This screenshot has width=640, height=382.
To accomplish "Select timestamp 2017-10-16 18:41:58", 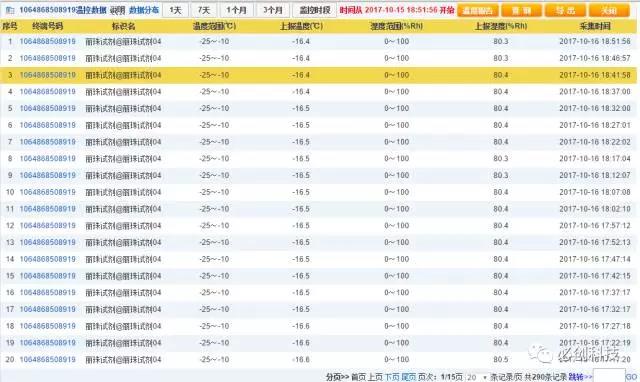I will (595, 75).
